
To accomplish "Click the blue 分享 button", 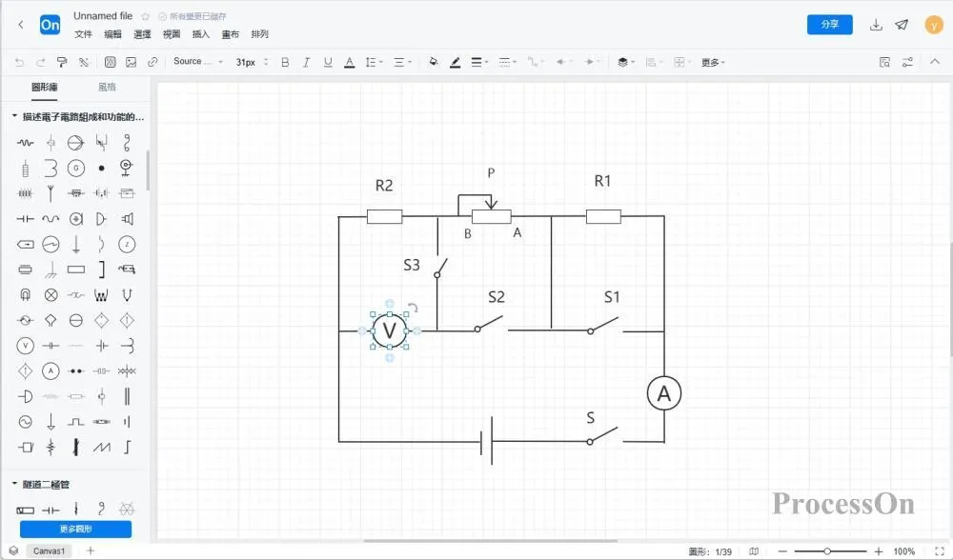I will pos(829,25).
